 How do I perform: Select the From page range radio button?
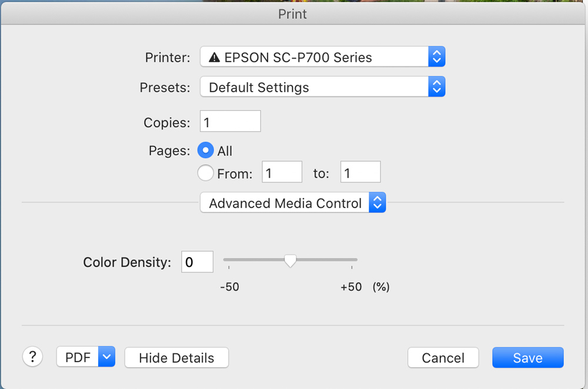(x=206, y=173)
